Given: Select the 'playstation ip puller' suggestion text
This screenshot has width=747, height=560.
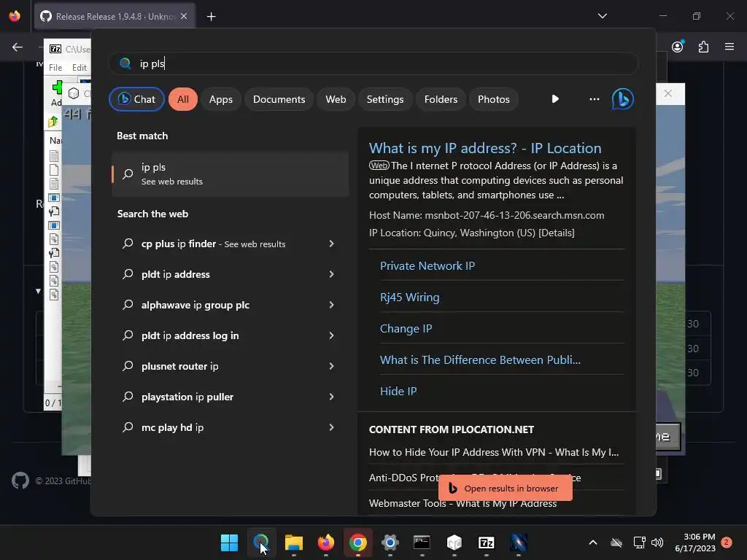Looking at the screenshot, I should 187,397.
